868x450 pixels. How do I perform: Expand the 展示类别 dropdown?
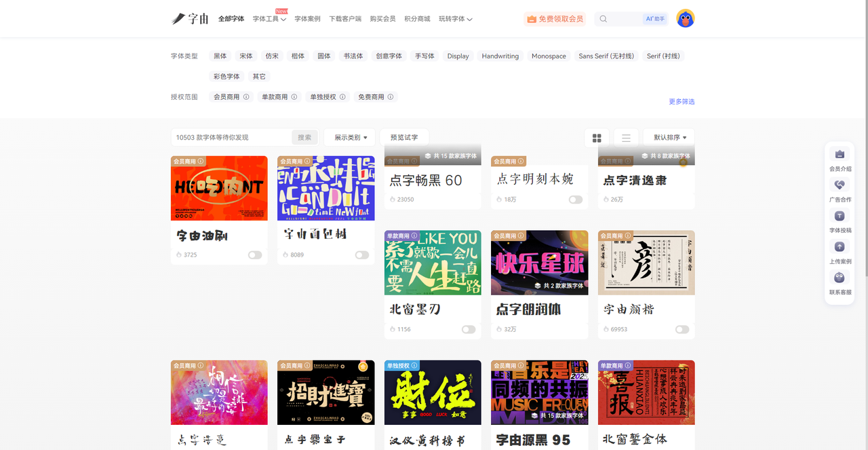[351, 138]
